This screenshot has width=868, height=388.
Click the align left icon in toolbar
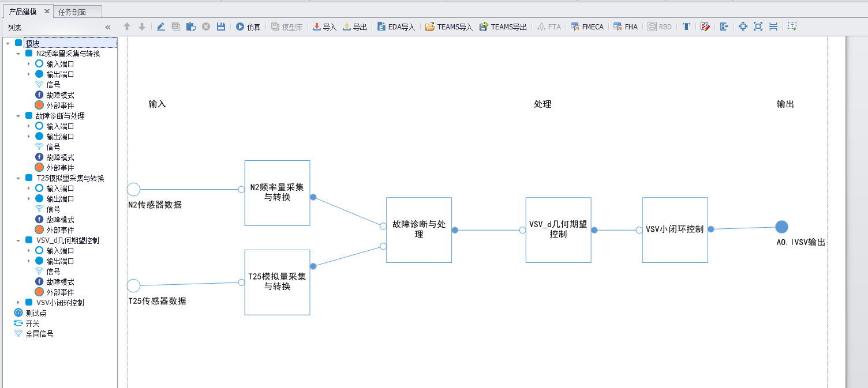coord(724,27)
